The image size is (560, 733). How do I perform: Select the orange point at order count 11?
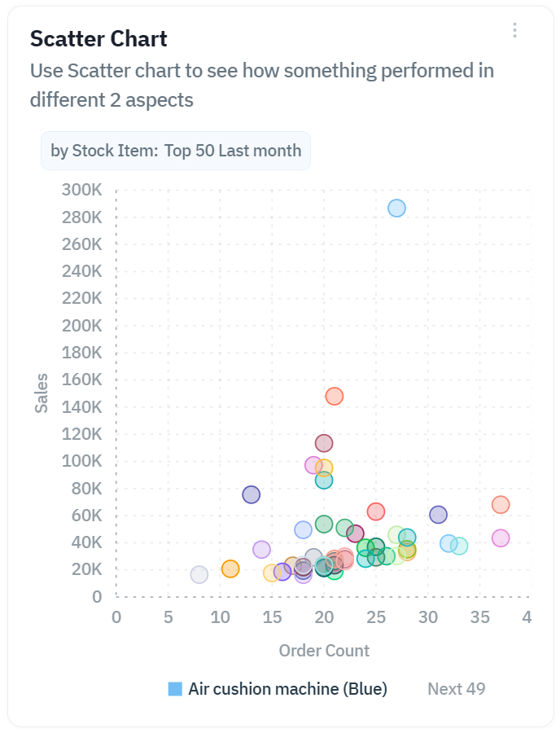(230, 568)
